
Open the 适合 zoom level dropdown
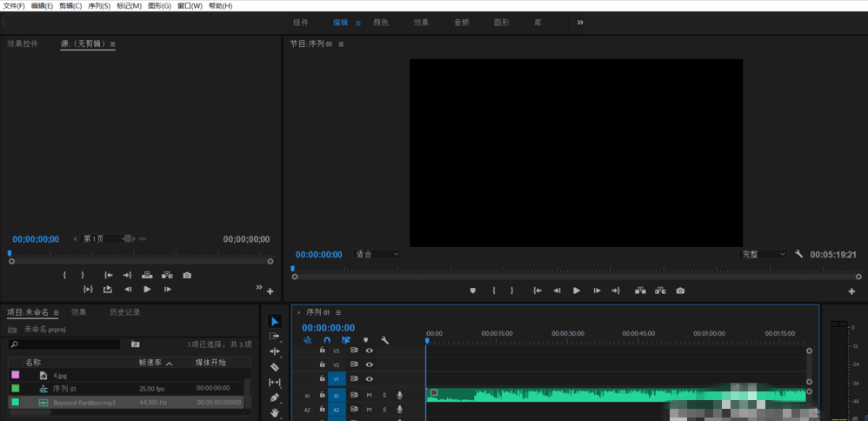click(377, 254)
